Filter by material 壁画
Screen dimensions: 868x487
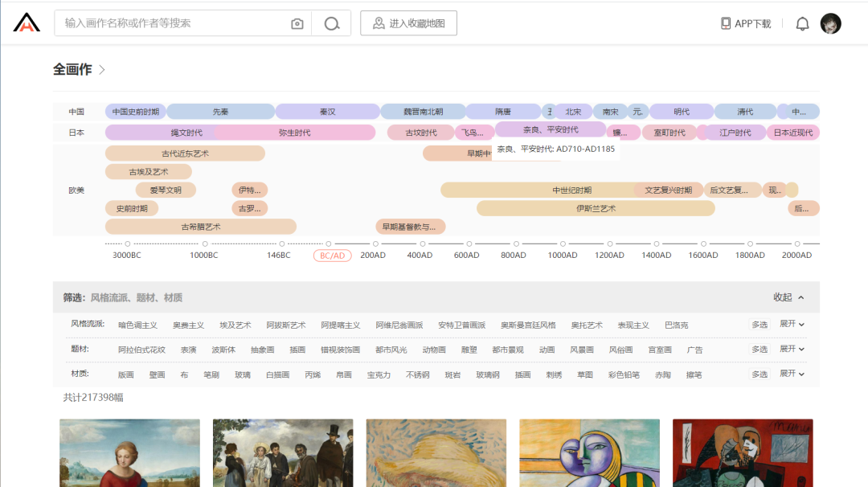pyautogui.click(x=158, y=374)
